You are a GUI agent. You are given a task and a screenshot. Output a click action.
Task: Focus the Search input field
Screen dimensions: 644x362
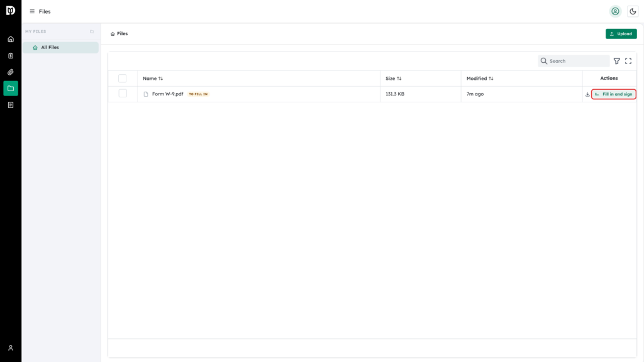tap(574, 61)
